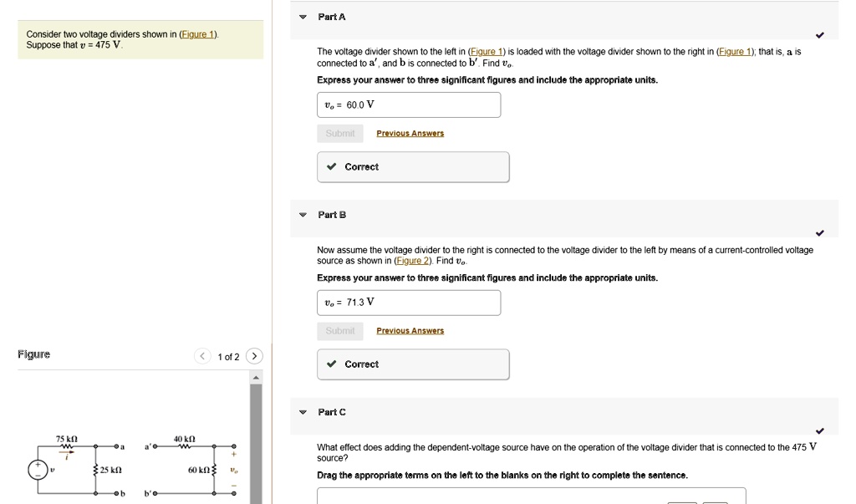The image size is (856, 504).
Task: Select the vo answer field showing 60.0 V
Action: (409, 104)
